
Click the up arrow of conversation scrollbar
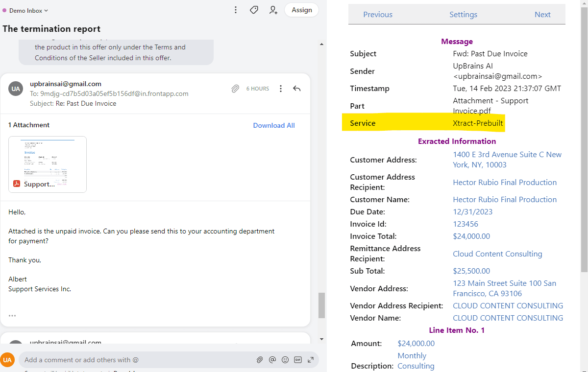coord(321,44)
